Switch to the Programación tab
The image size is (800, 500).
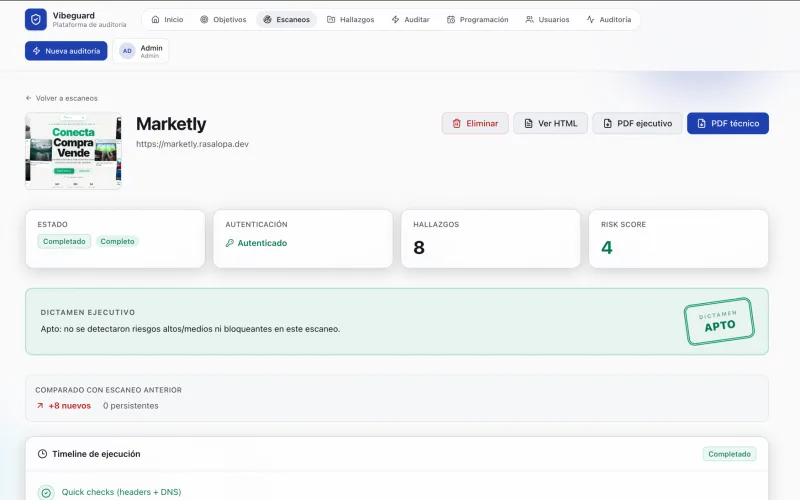coord(478,19)
